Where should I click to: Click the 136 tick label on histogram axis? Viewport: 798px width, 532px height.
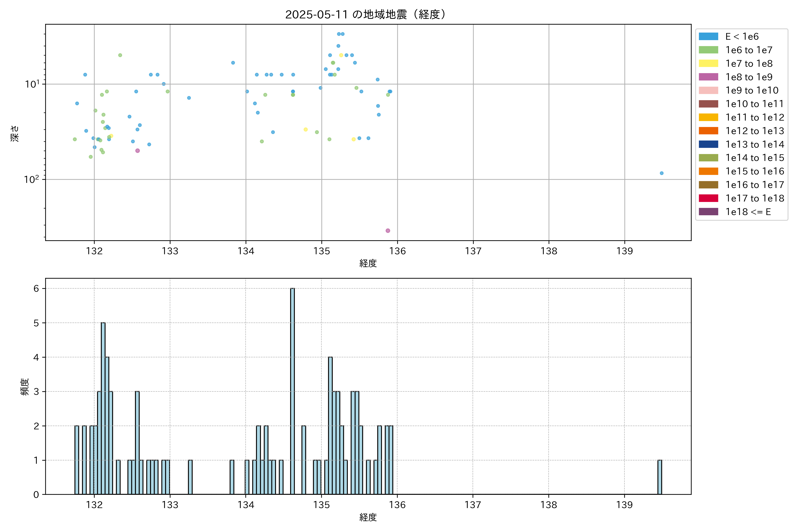(x=397, y=505)
